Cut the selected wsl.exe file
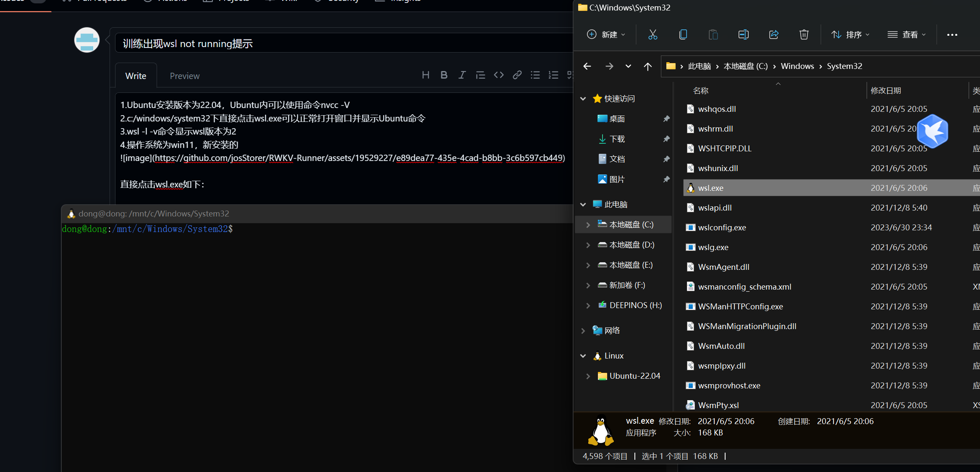The width and height of the screenshot is (980, 472). coord(653,34)
